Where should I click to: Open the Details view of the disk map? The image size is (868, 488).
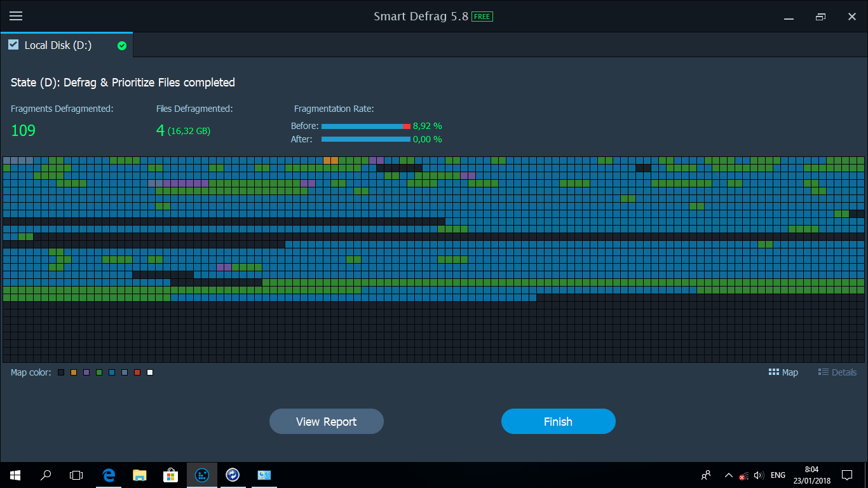click(837, 372)
